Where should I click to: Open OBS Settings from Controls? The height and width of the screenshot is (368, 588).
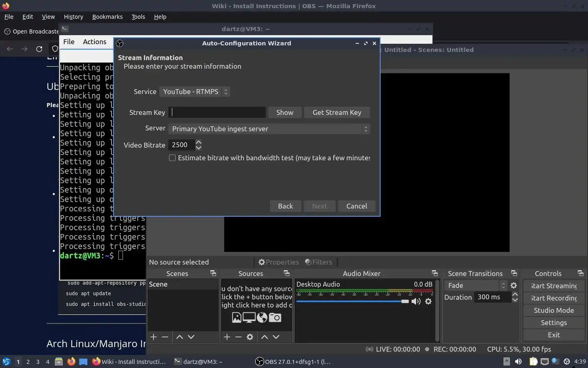coord(554,323)
